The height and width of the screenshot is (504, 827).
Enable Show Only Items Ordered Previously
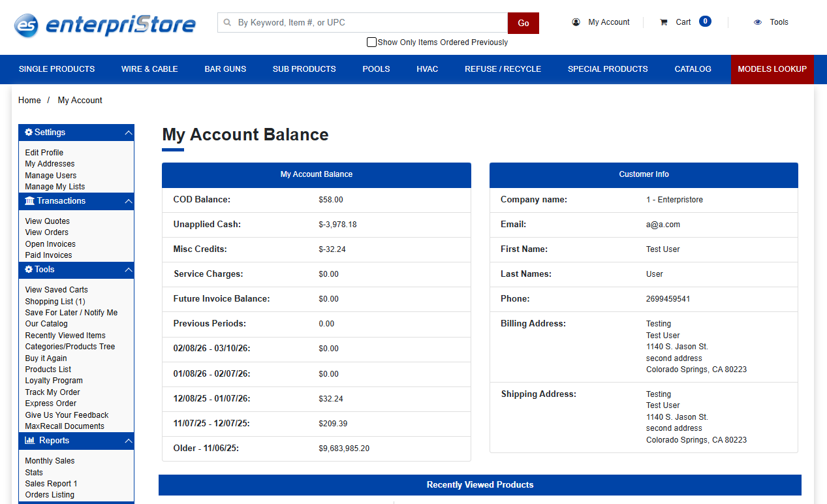[371, 42]
